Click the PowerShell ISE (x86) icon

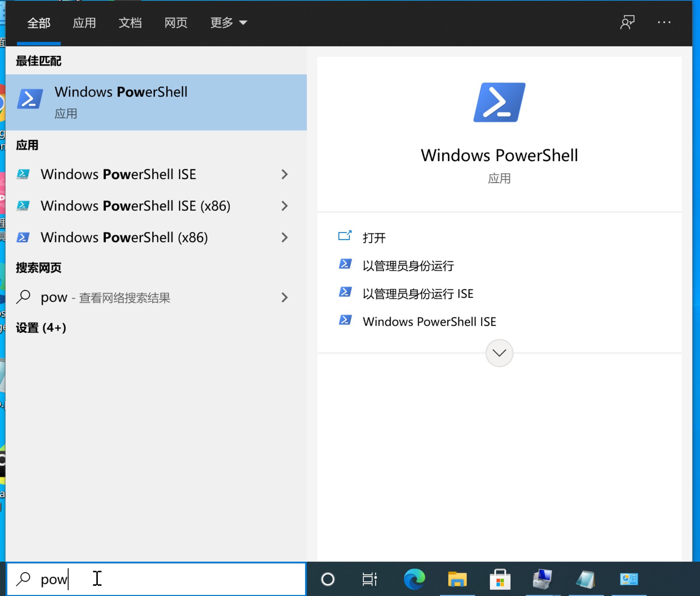pyautogui.click(x=23, y=206)
